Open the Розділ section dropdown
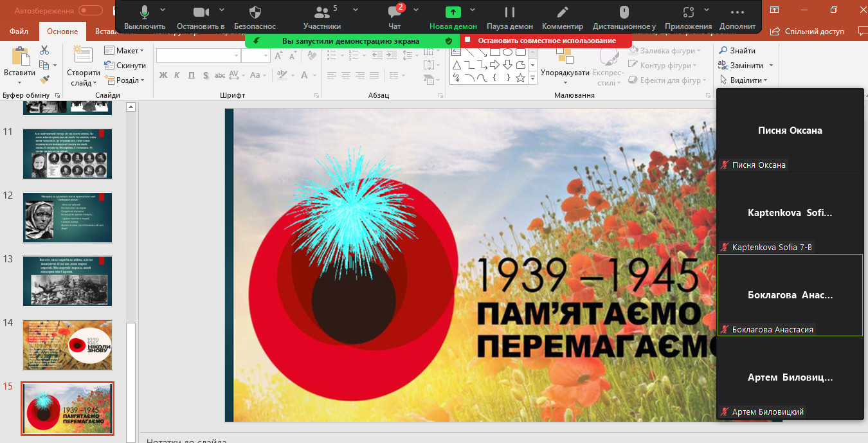 (124, 80)
